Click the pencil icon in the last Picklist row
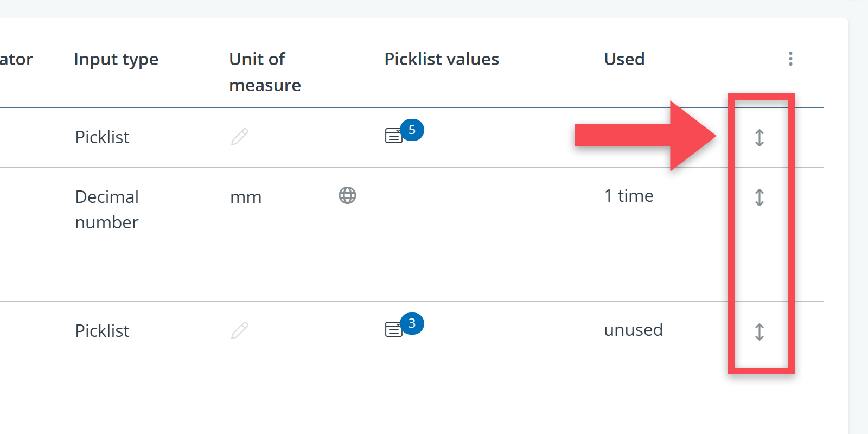This screenshot has height=434, width=868. click(x=240, y=330)
